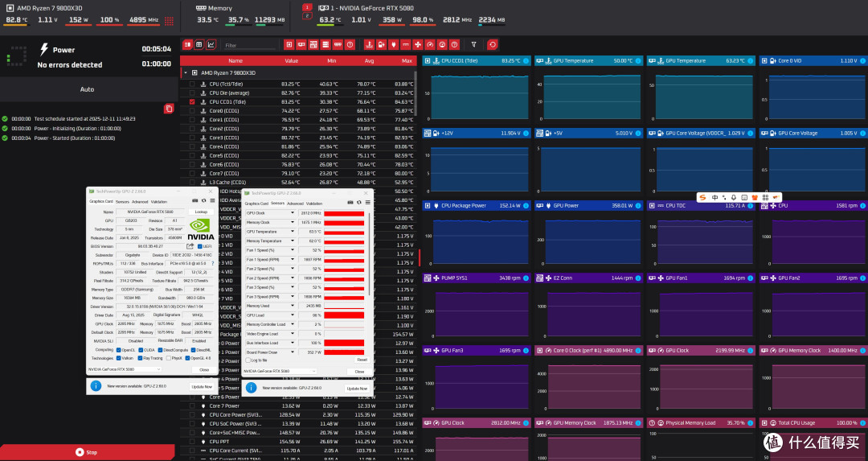Click the info icon on the +12V graph
The height and width of the screenshot is (461, 868).
pos(526,133)
